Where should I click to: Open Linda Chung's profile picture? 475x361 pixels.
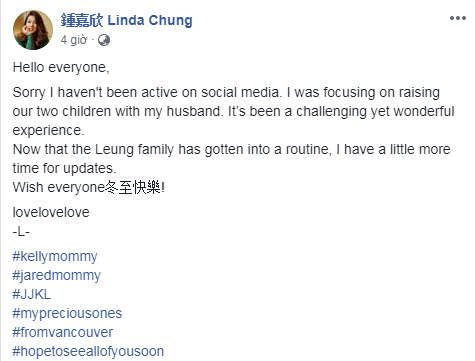pyautogui.click(x=33, y=30)
